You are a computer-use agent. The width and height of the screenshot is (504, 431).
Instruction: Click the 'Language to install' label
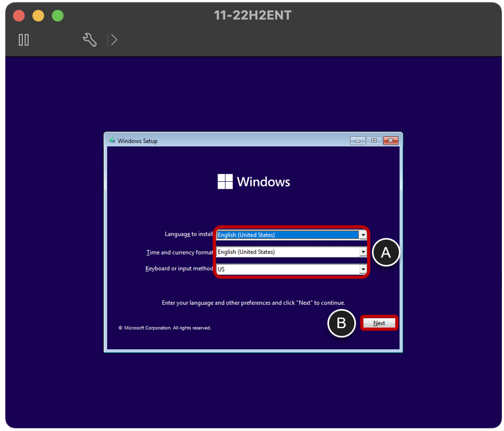pyautogui.click(x=188, y=234)
